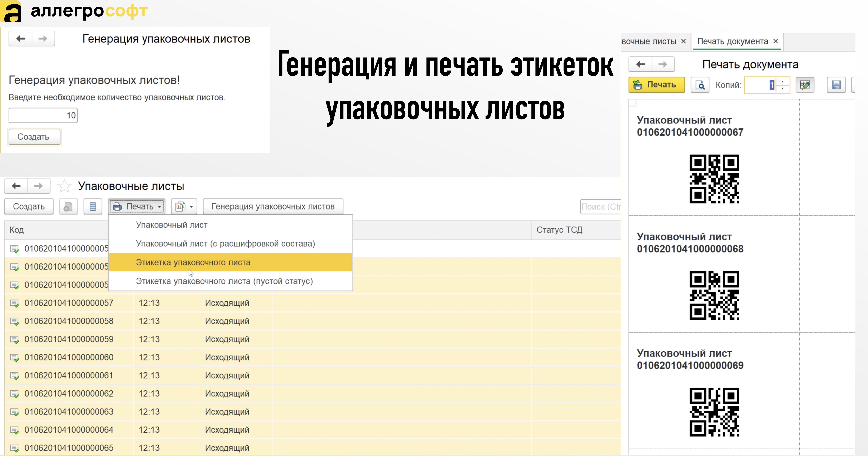
Task: Click the save floppy disk icon
Action: (836, 85)
